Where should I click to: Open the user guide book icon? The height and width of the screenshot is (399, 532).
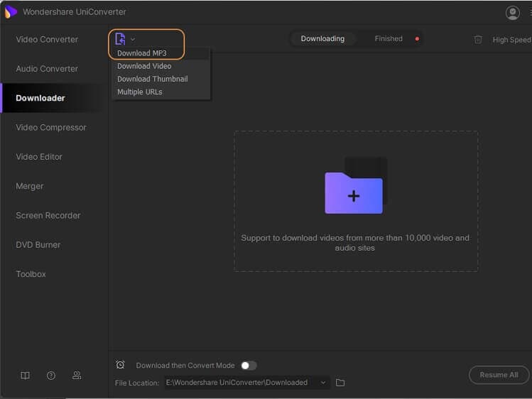tap(25, 376)
